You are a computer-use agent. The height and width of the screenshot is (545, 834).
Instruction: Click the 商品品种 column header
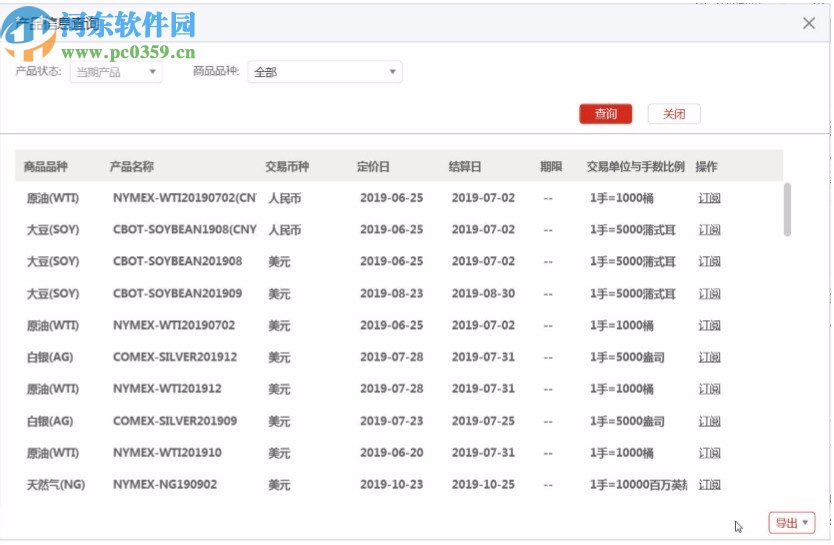46,167
